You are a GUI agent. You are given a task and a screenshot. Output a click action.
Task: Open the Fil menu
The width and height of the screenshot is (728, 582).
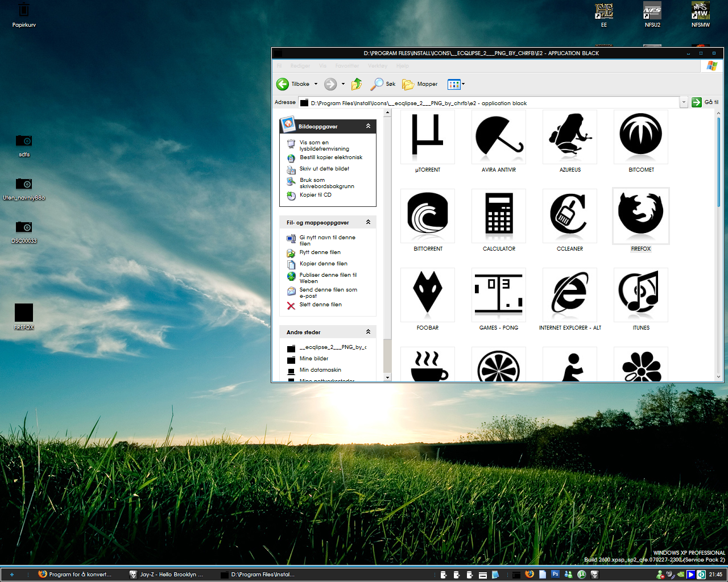tap(279, 66)
